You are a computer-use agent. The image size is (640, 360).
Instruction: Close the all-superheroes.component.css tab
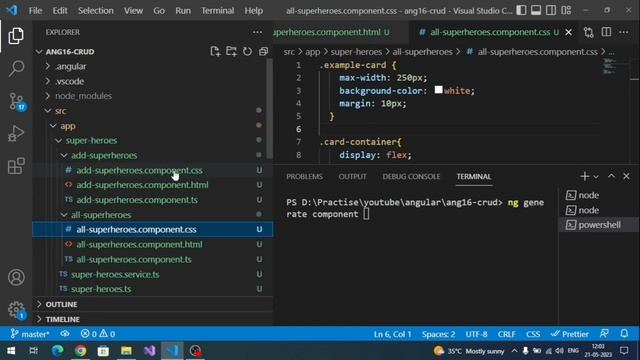point(569,32)
